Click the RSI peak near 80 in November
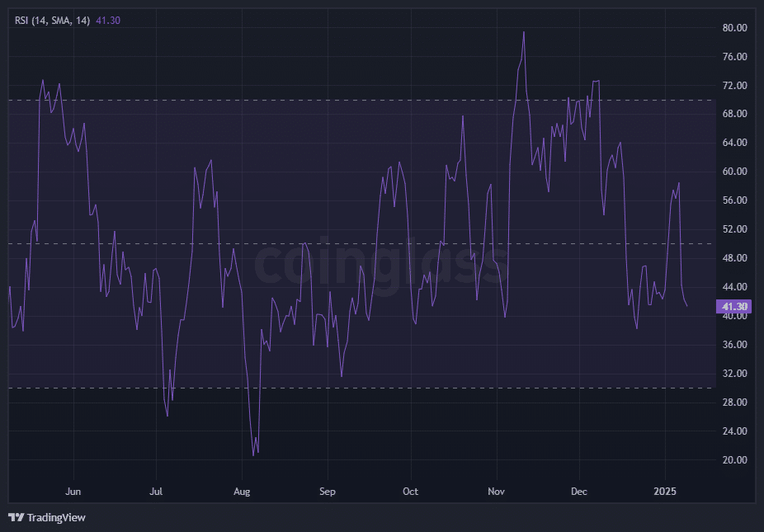This screenshot has width=764, height=532. coord(524,32)
